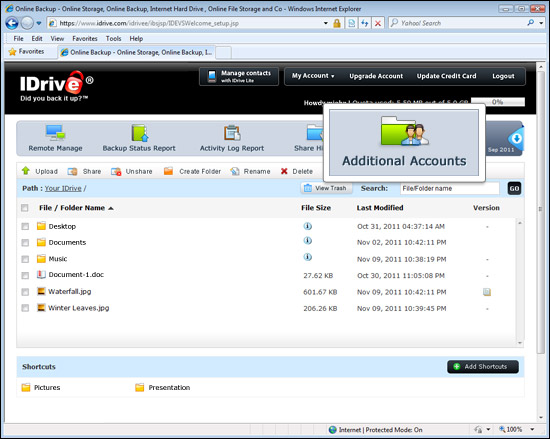Image resolution: width=550 pixels, height=439 pixels.
Task: Check the Winter Leaves.jpg checkbox
Action: click(x=25, y=308)
